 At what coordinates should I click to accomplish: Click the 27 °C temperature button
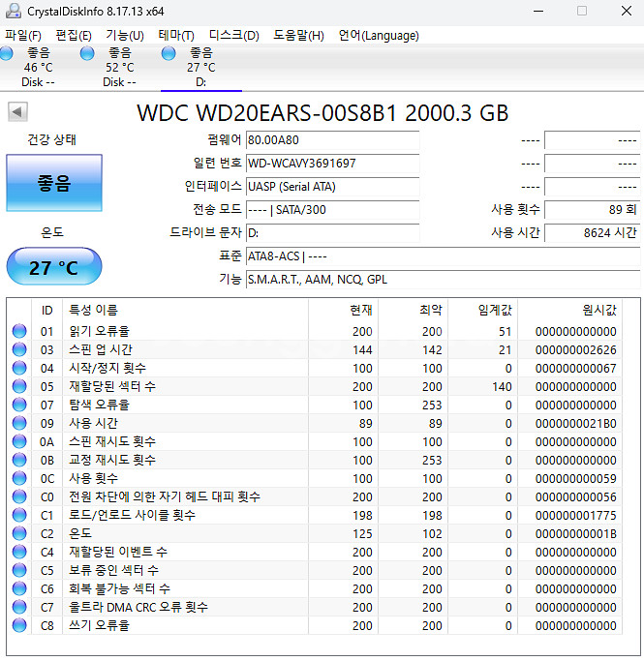pos(54,266)
